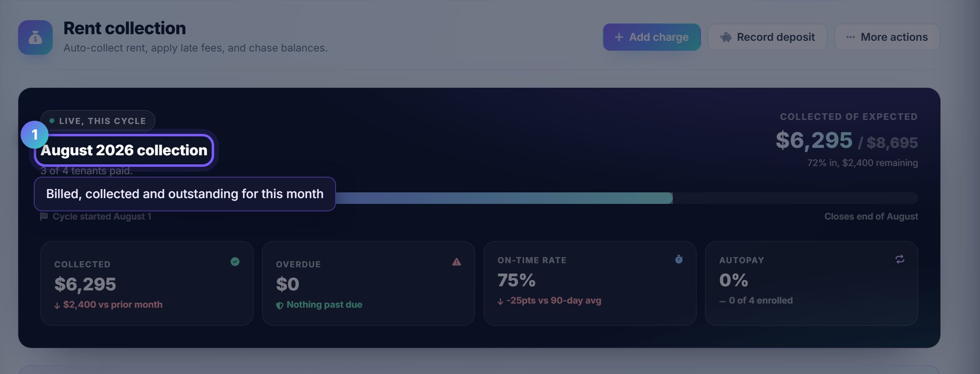Screen dimensions: 980x374
Task: Click the plus icon in Add charge
Action: pyautogui.click(x=618, y=37)
